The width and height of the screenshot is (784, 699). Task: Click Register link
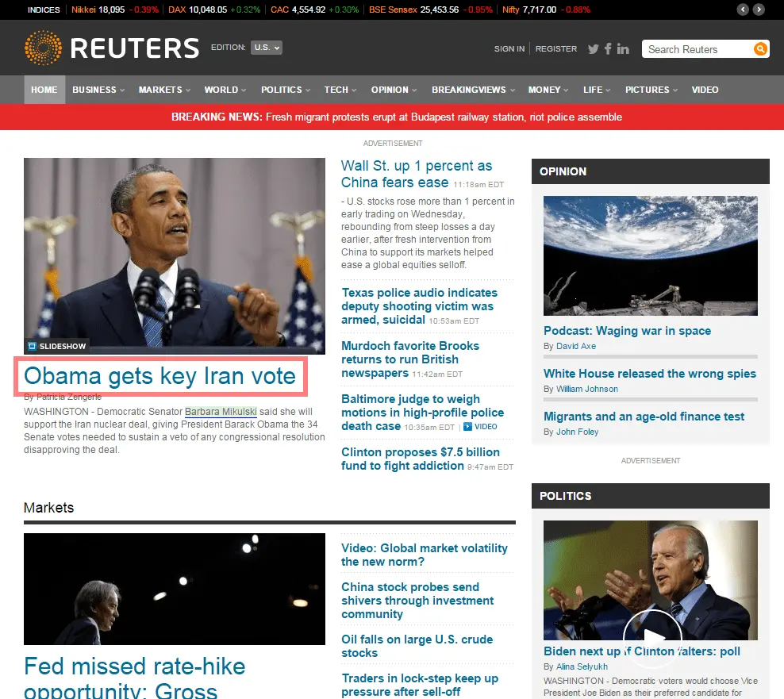pos(556,49)
